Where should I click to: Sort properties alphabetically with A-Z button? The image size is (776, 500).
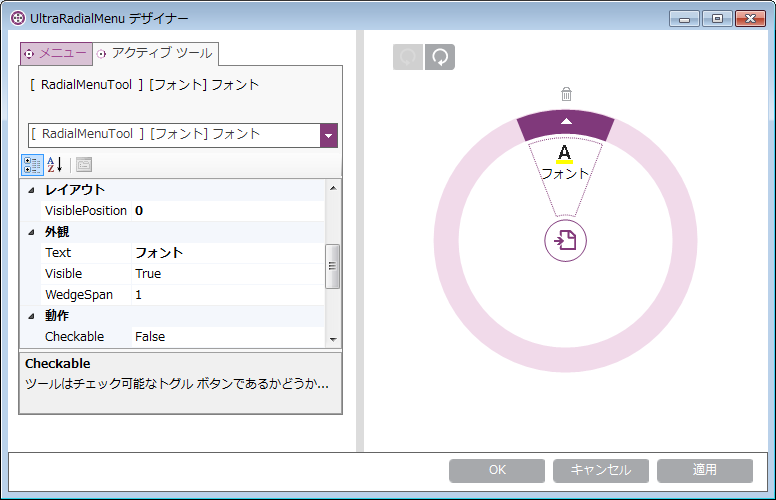(54, 165)
